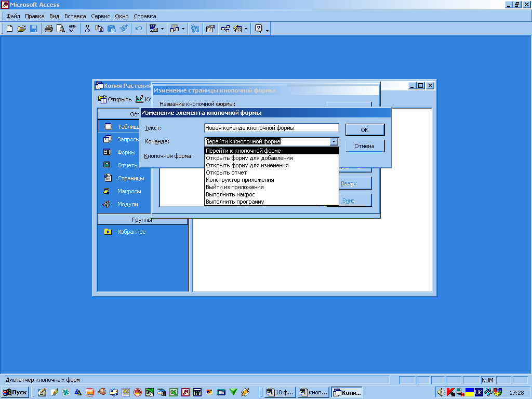Open the Окно menu
The image size is (532, 399).
[x=122, y=16]
